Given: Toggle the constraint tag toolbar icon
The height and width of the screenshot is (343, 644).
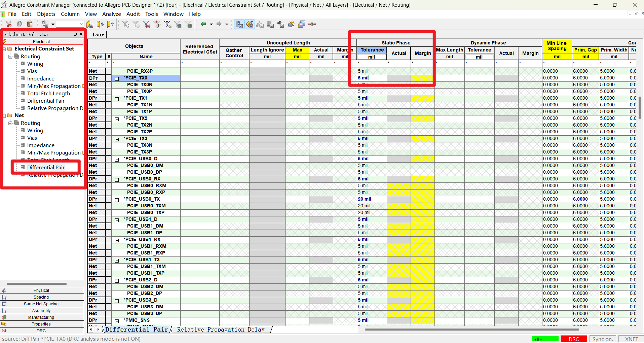Looking at the screenshot, I should pyautogui.click(x=250, y=24).
